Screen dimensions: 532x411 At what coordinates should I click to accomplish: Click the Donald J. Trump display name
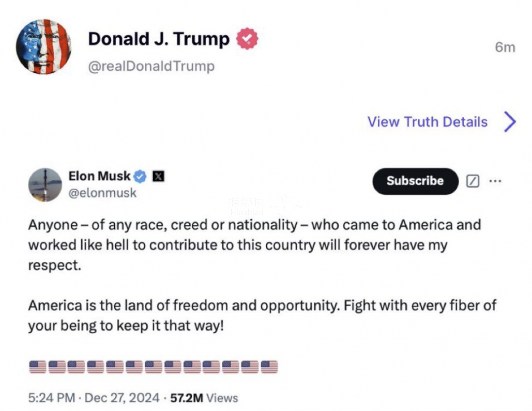coord(159,38)
